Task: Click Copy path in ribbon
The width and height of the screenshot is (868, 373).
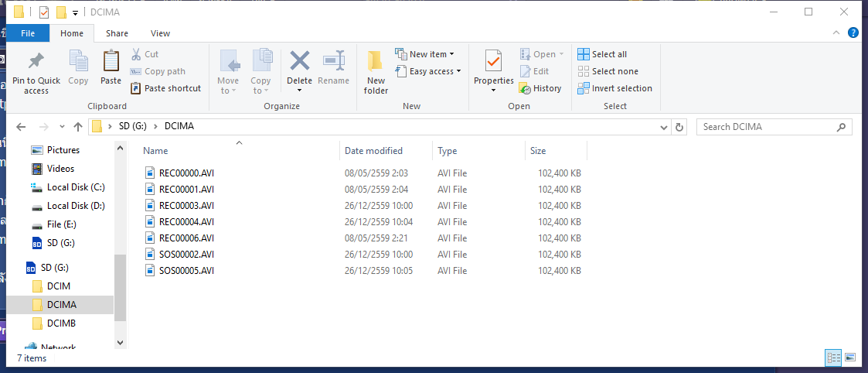Action: (158, 71)
